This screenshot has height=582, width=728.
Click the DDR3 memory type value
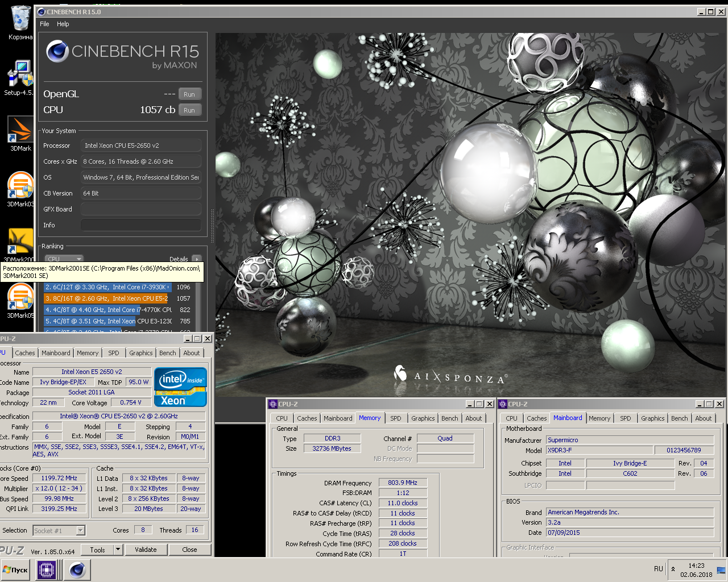(332, 438)
